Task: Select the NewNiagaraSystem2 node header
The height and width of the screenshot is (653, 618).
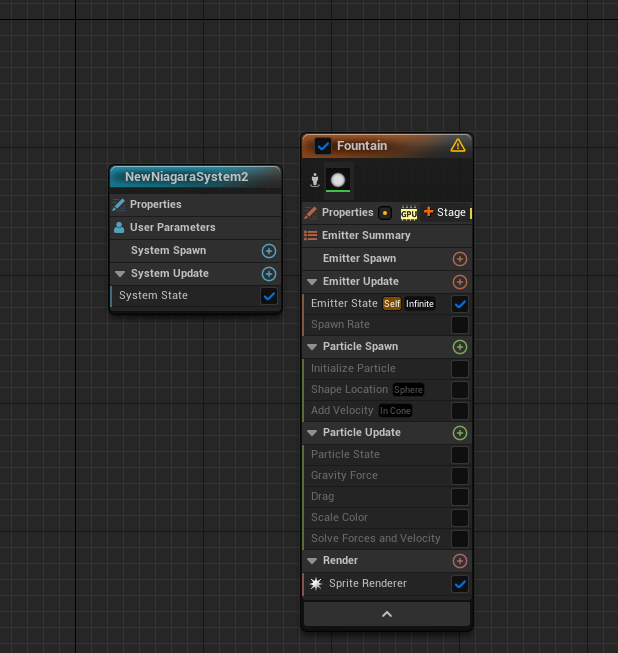Action: (195, 177)
